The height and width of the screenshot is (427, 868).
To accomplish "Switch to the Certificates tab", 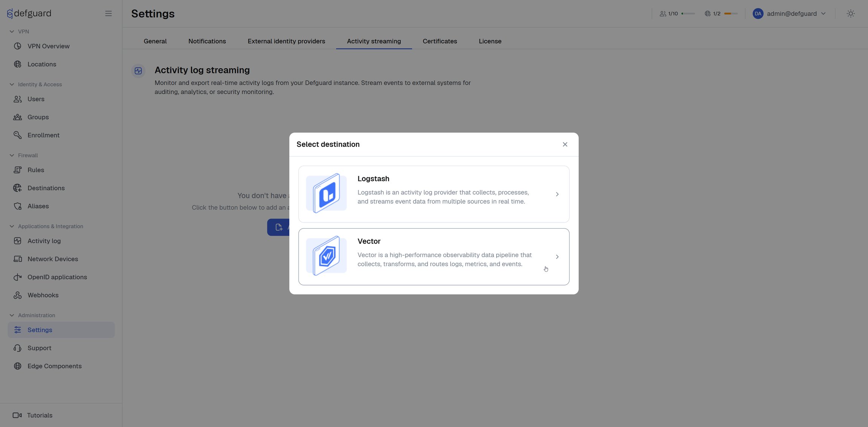I will [x=440, y=41].
